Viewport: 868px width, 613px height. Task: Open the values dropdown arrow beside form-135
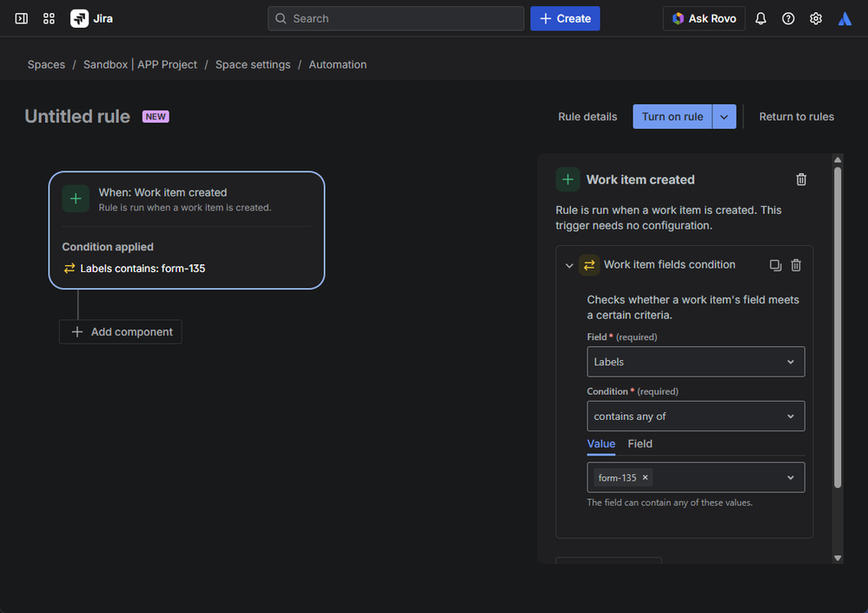tap(791, 477)
